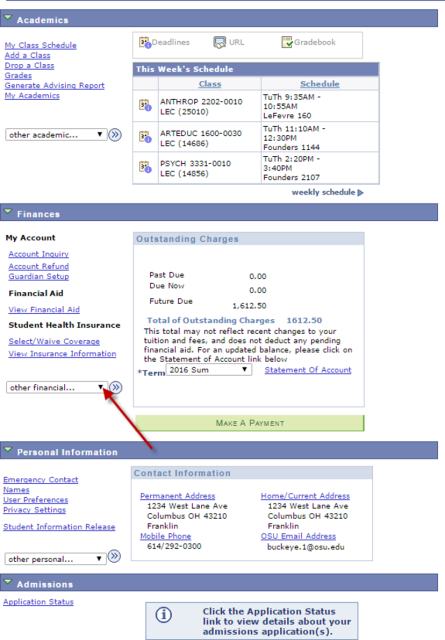Open My Class Schedule link
The image size is (445, 640).
coord(40,45)
